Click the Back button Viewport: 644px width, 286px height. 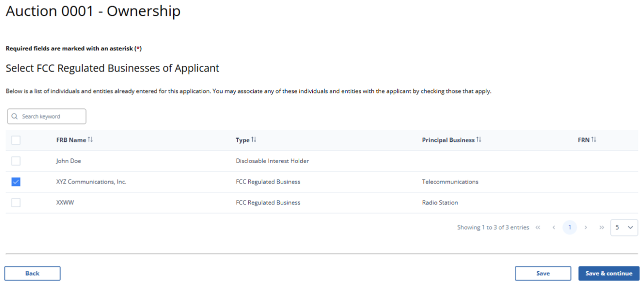(x=33, y=273)
